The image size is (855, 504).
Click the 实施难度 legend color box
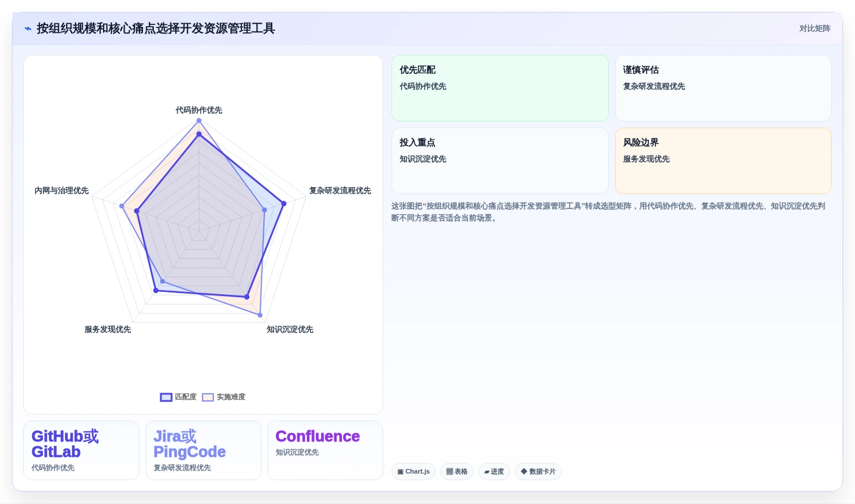click(208, 397)
